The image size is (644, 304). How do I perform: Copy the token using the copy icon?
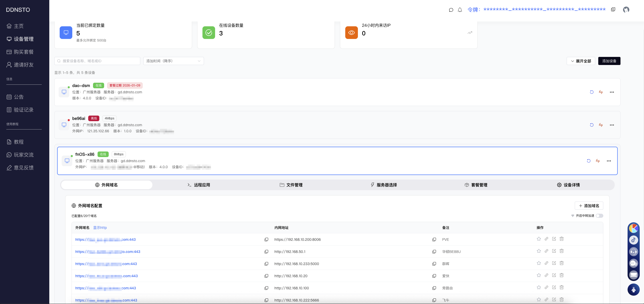(613, 9)
